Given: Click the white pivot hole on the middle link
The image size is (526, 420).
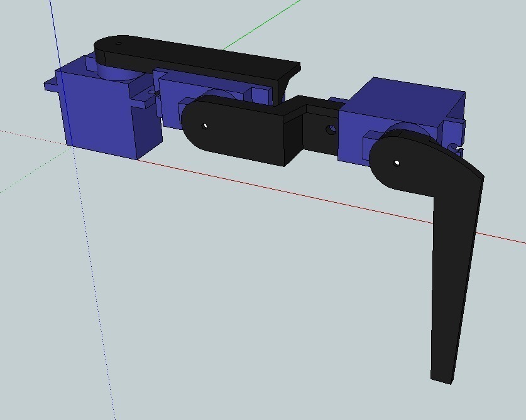Looking at the screenshot, I should click(204, 126).
